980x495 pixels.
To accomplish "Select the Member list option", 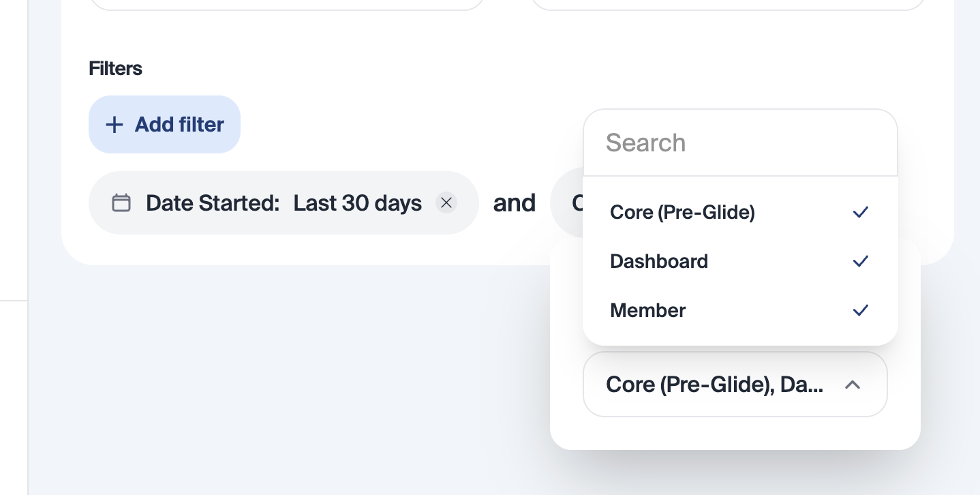I will point(648,310).
